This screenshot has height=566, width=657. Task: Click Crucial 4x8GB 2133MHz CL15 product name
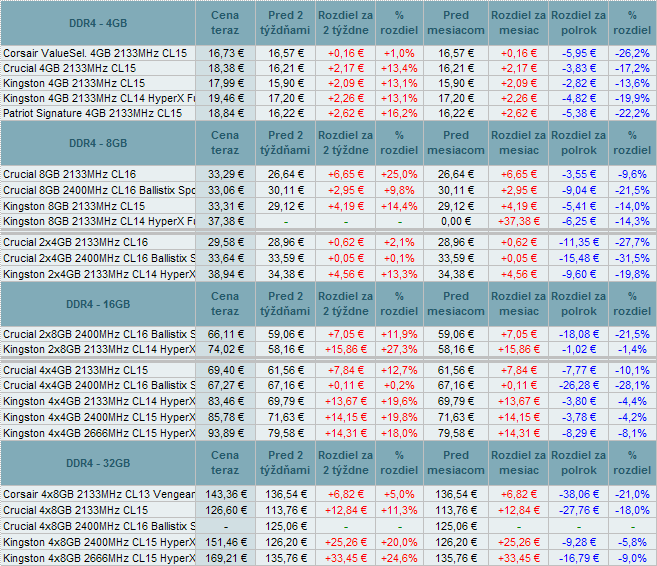[75, 510]
